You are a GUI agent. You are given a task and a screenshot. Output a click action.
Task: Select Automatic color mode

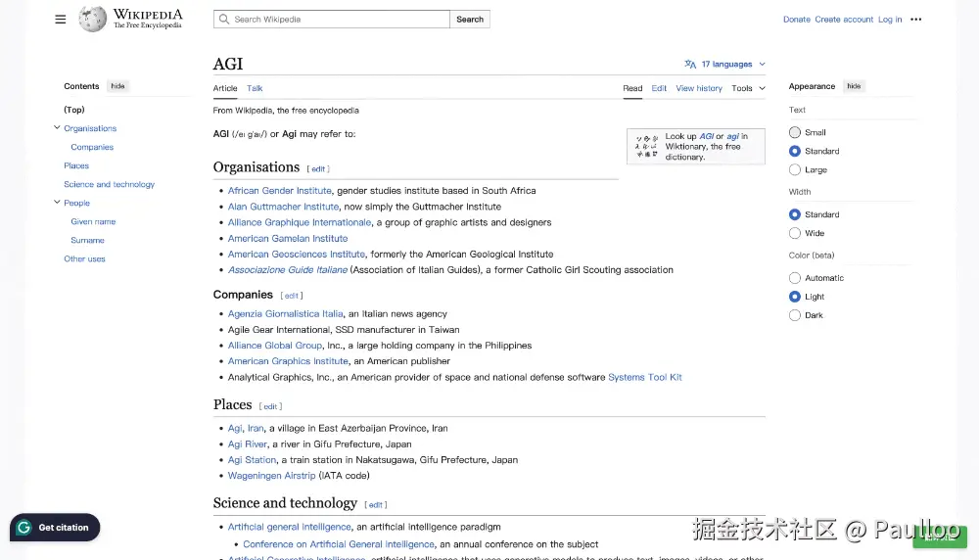point(794,278)
